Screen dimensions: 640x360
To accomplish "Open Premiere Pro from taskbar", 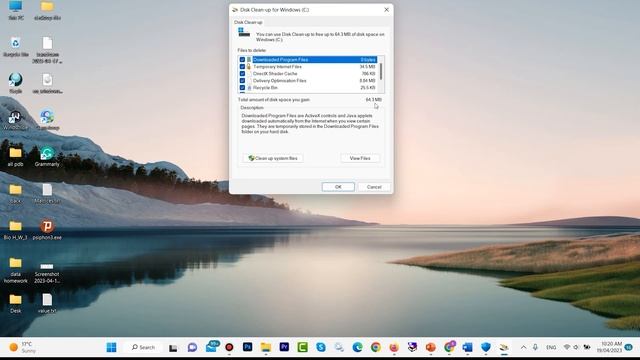I will tap(284, 347).
